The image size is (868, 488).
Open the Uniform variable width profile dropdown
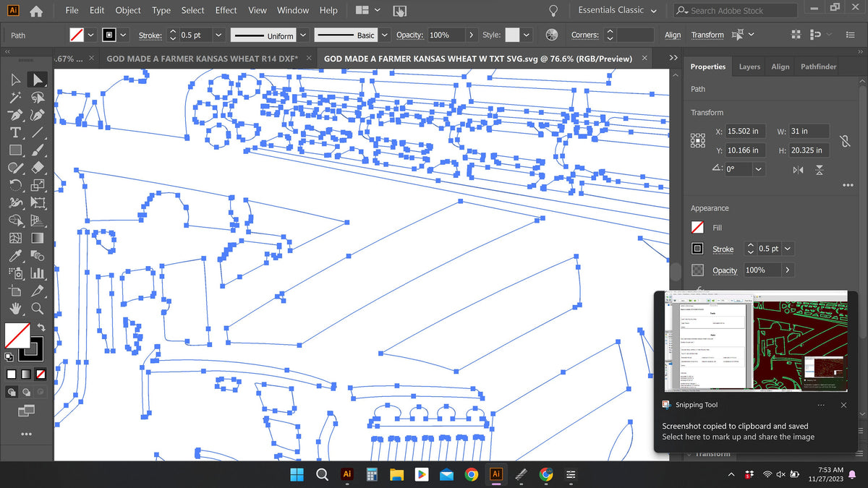(302, 35)
